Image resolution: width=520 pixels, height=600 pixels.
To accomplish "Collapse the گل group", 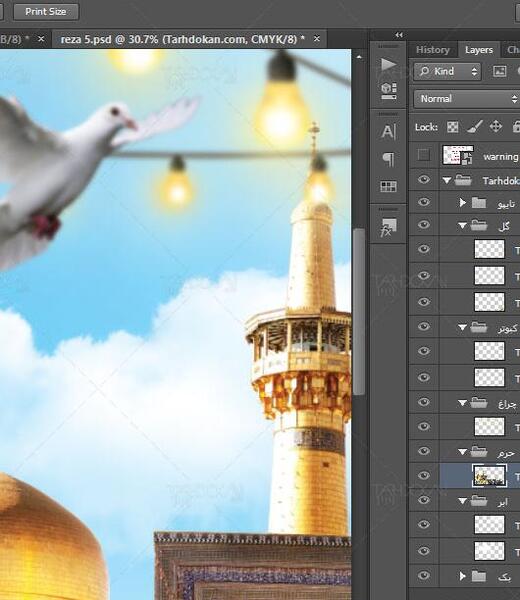I will pyautogui.click(x=462, y=226).
